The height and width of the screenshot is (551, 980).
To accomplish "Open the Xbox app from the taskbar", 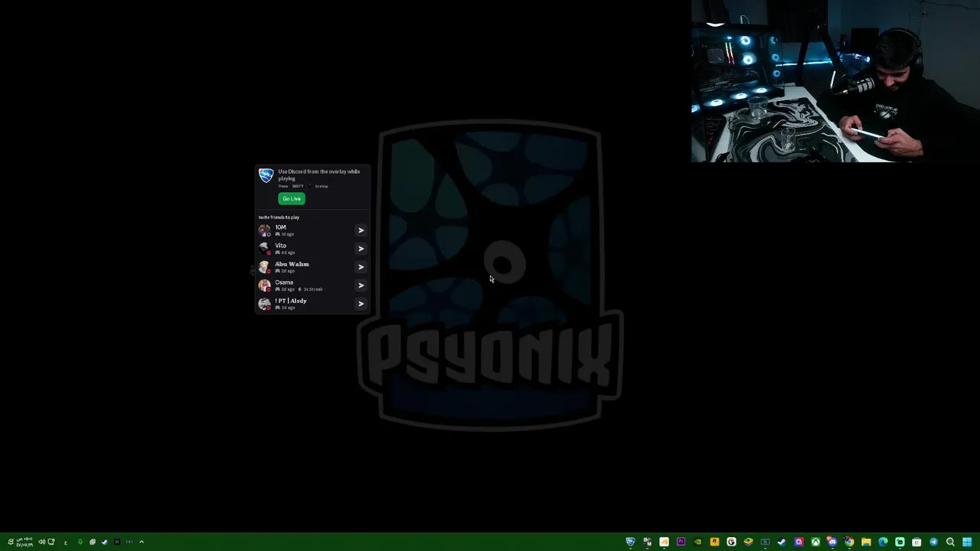I will click(815, 542).
